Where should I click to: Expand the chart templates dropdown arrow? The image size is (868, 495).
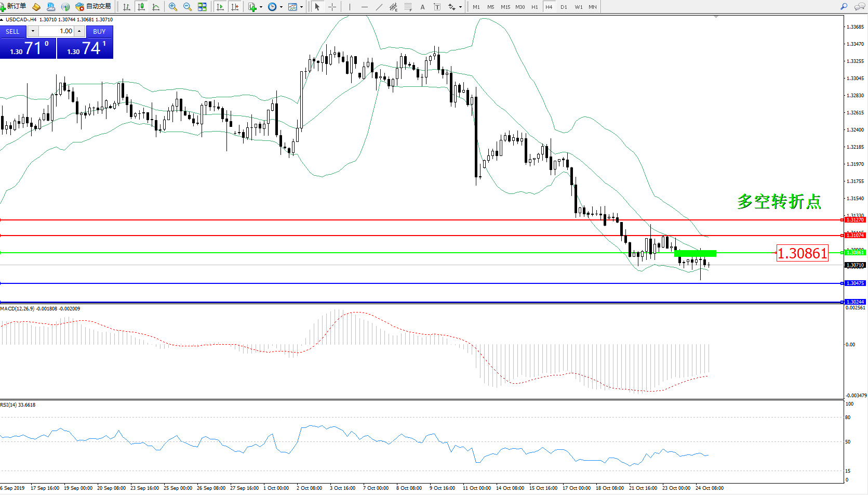point(301,7)
